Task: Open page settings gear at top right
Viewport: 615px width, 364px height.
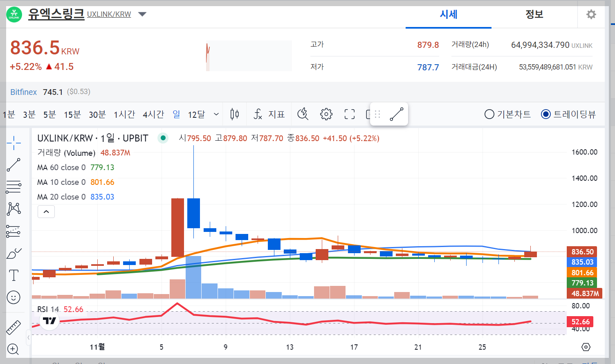Action: 591,14
